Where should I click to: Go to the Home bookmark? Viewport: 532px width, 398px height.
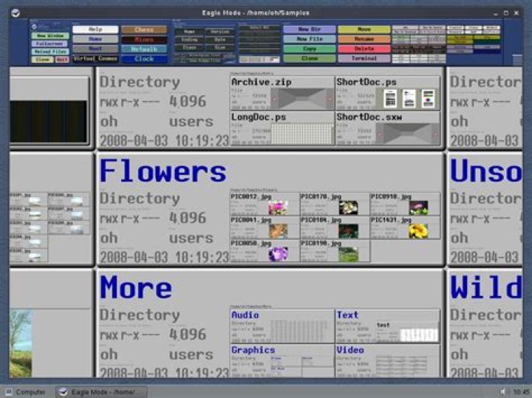tap(95, 39)
